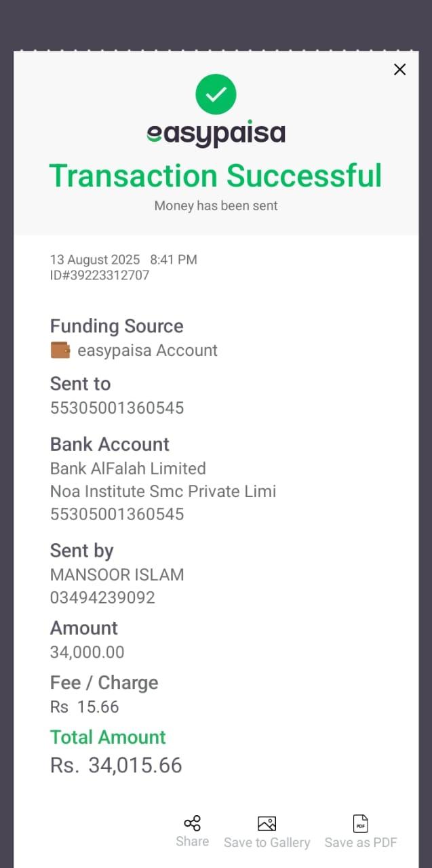Tap the sender name MANSOOR ISLAM
Image resolution: width=432 pixels, height=868 pixels.
[117, 574]
